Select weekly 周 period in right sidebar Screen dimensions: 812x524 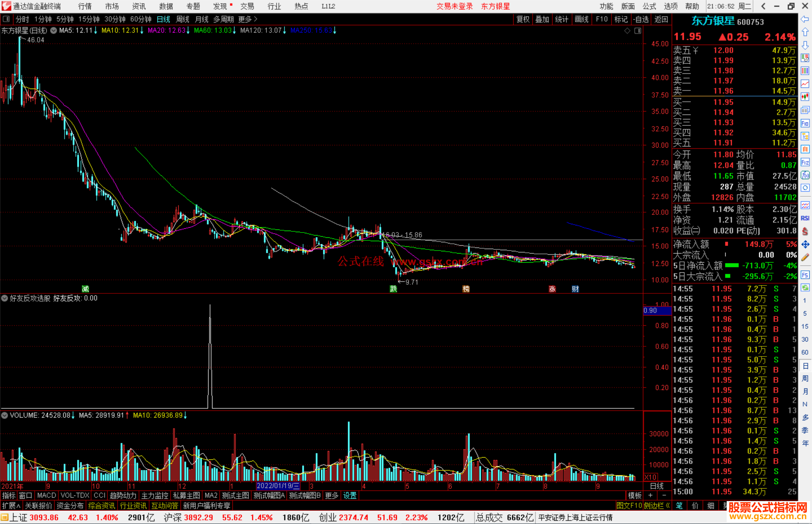coord(805,378)
